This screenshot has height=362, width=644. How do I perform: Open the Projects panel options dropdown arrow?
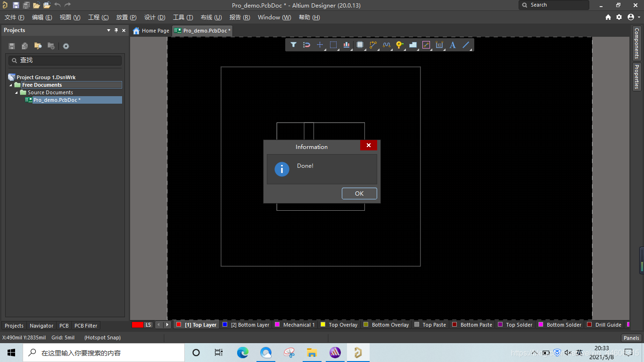(109, 30)
